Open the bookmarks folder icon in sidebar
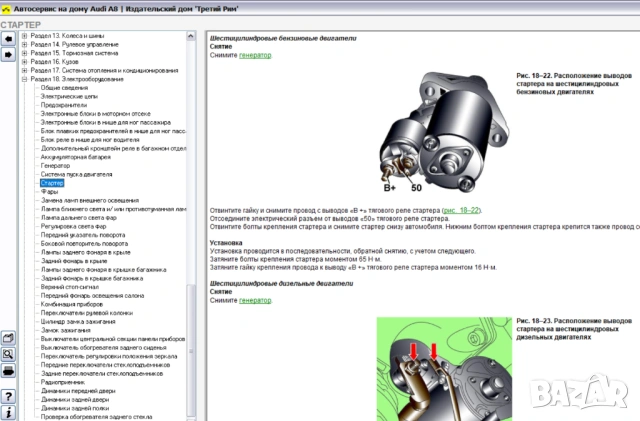 tap(8, 338)
